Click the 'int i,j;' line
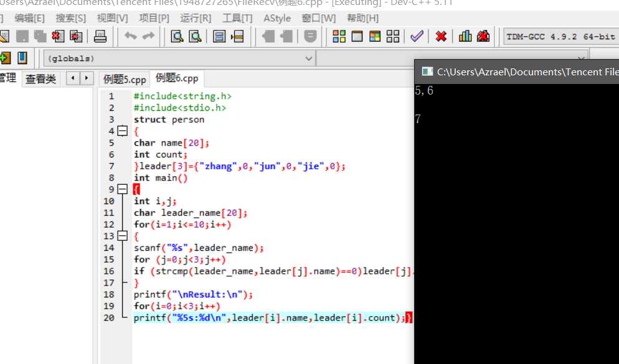The image size is (619, 364). (154, 201)
